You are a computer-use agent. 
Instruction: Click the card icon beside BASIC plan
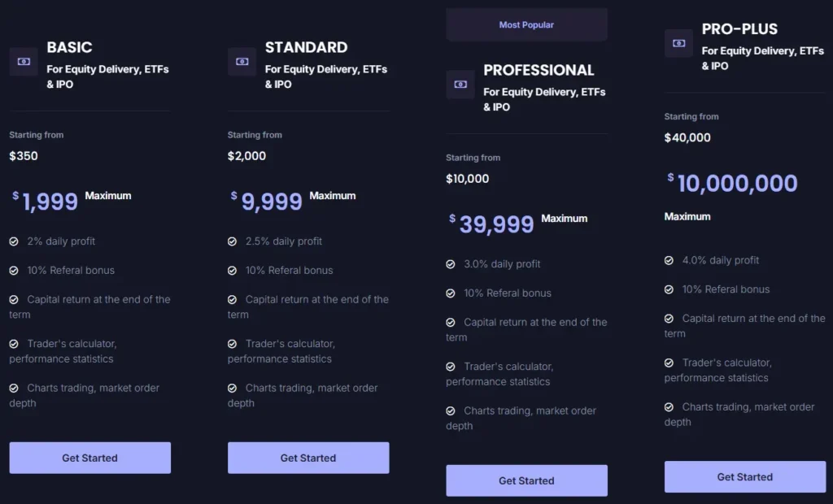(23, 61)
